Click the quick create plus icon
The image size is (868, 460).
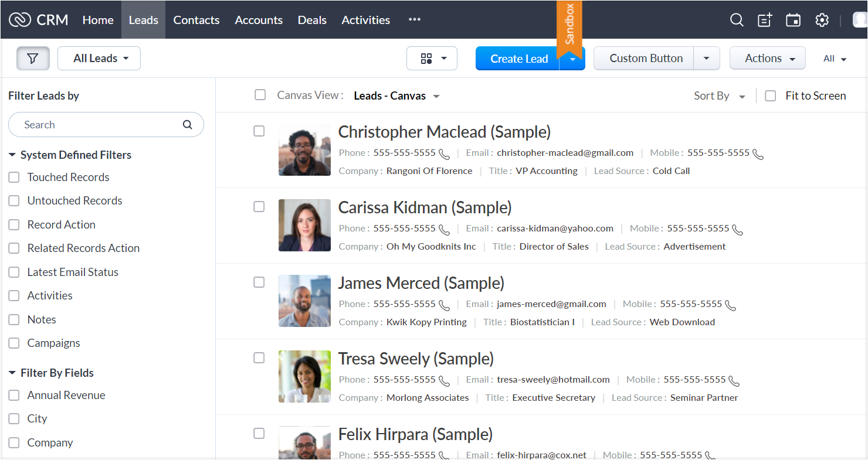pyautogui.click(x=765, y=20)
